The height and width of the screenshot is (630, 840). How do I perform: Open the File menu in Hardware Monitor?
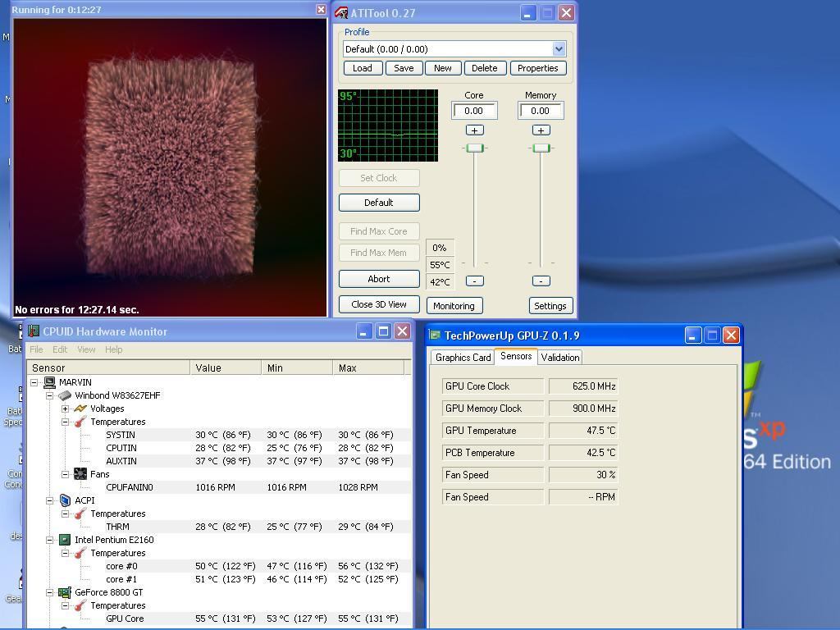pyautogui.click(x=36, y=349)
